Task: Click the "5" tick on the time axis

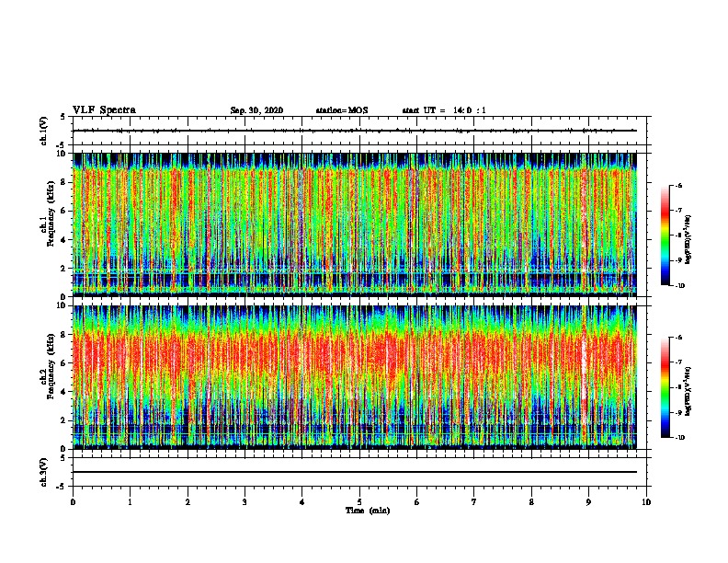Action: pos(359,502)
